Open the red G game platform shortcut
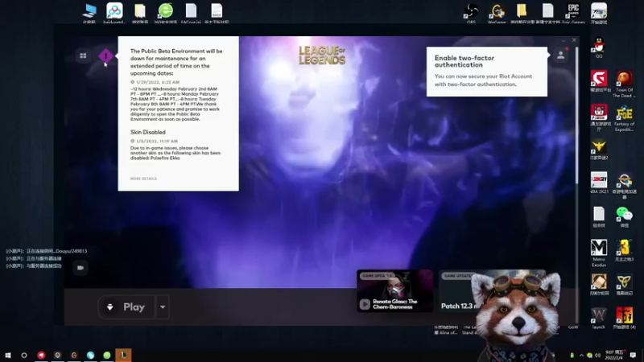Screen dimensions: 644x362 [599, 81]
